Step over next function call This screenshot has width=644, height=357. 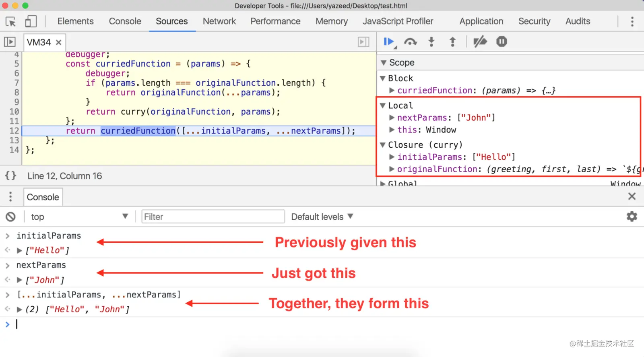point(410,42)
